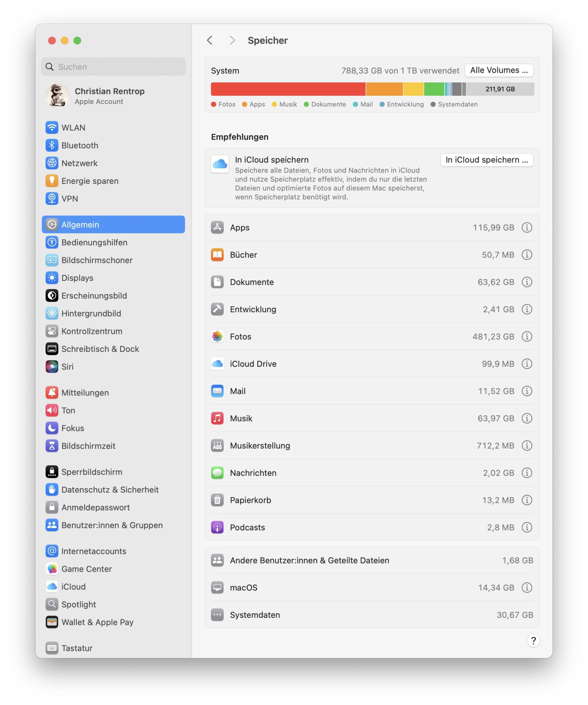Open Displays settings

(x=113, y=278)
